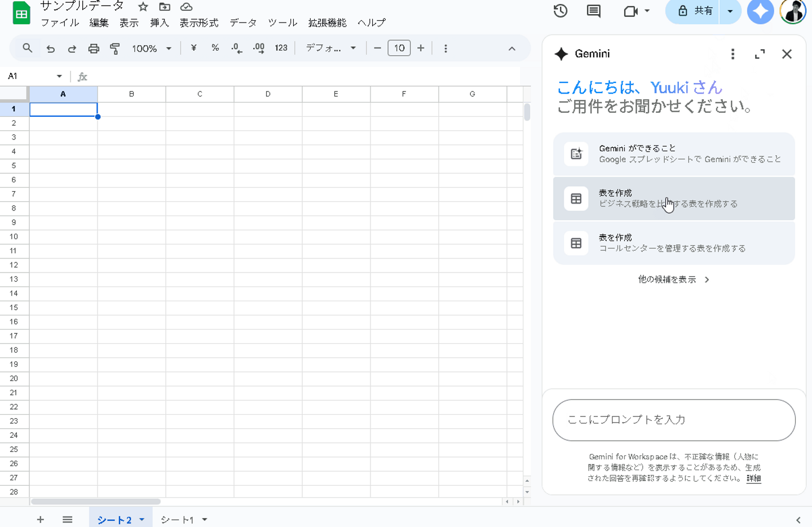Open the 挿入 menu

[x=159, y=23]
